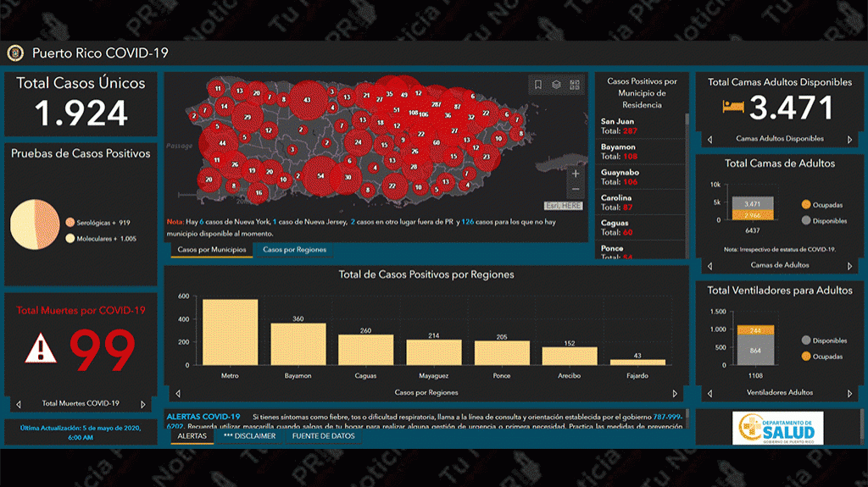
Task: Open the map layers list icon
Action: (556, 85)
